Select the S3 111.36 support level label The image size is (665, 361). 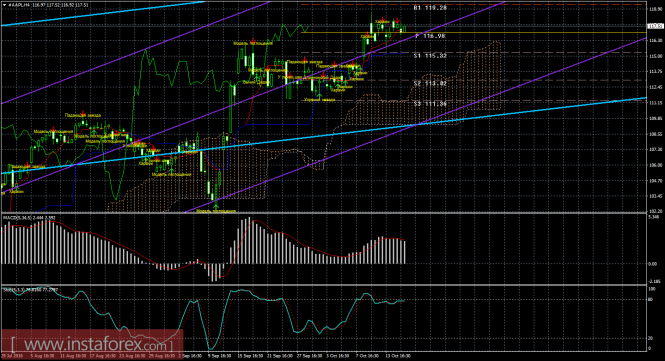point(430,104)
